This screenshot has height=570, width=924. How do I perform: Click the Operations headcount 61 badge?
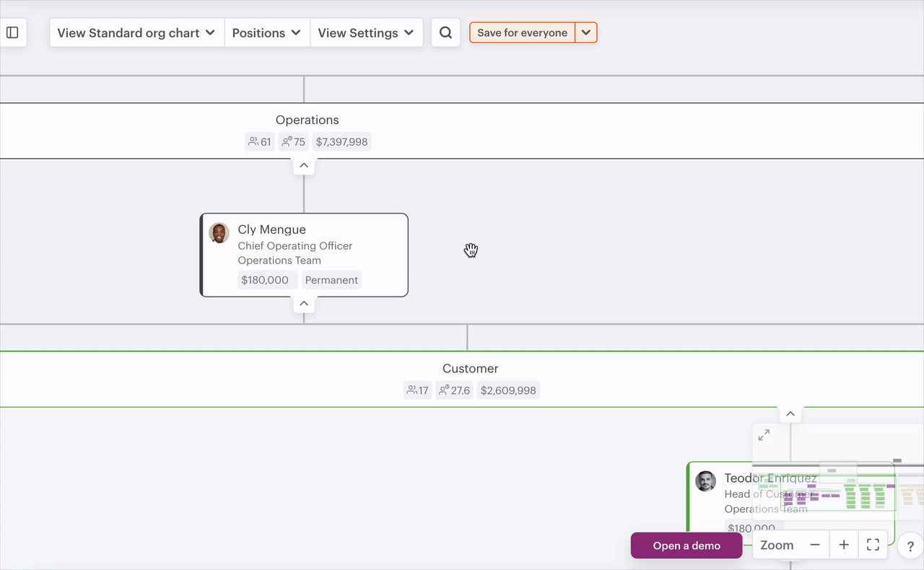coord(260,142)
